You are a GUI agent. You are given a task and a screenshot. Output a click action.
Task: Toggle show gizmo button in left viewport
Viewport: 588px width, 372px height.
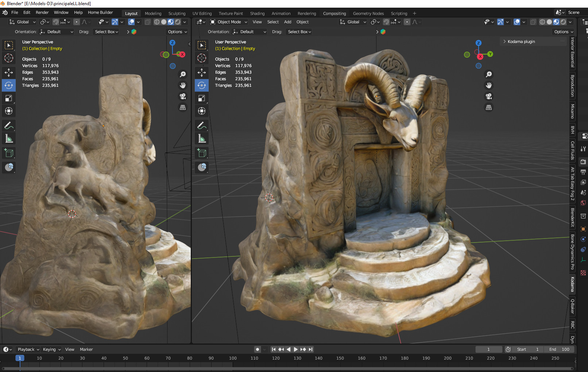pos(115,22)
